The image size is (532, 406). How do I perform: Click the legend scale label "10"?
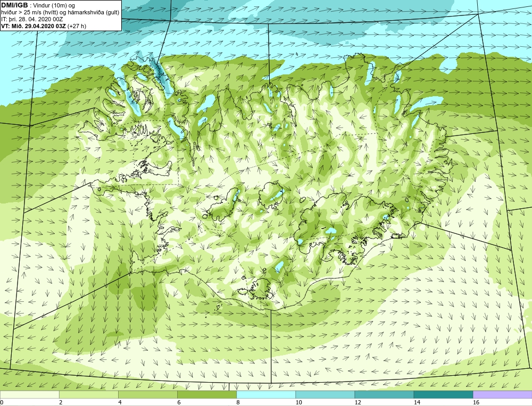[298, 402]
